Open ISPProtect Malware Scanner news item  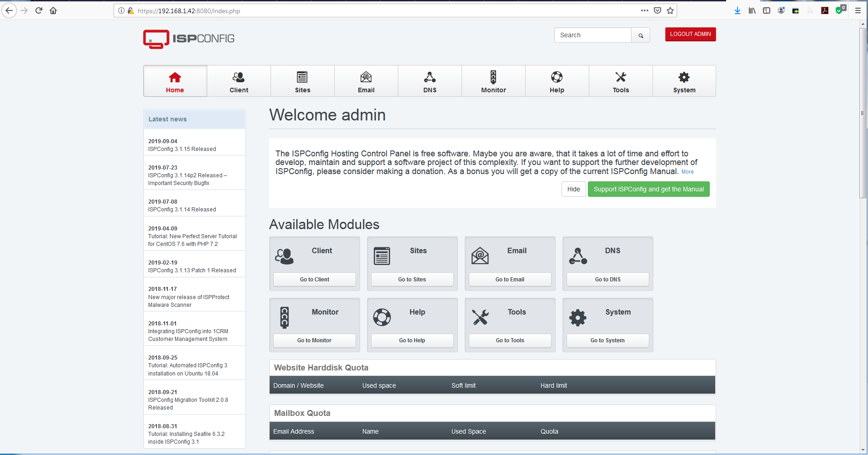point(189,301)
